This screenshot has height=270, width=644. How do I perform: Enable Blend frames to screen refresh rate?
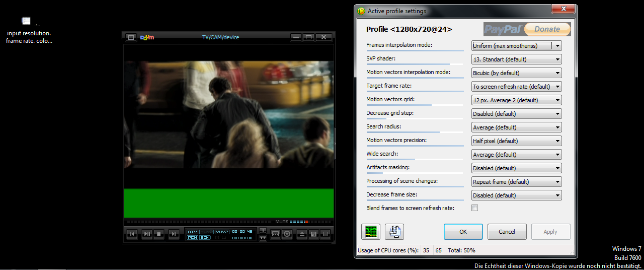point(474,208)
